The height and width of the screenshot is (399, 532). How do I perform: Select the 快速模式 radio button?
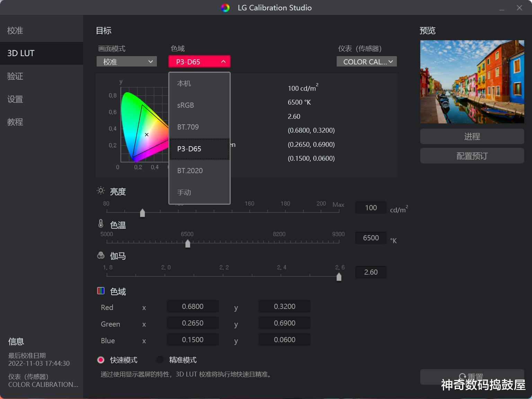click(101, 360)
